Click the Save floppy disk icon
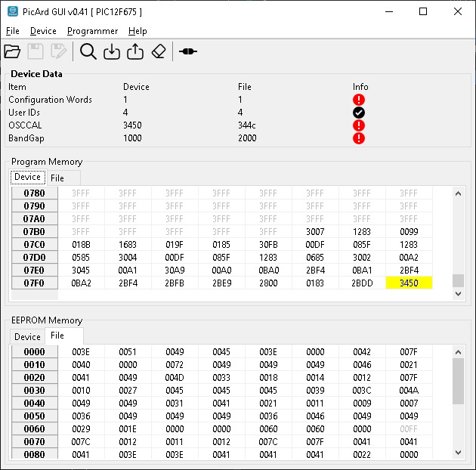The height and width of the screenshot is (470, 476). (36, 51)
